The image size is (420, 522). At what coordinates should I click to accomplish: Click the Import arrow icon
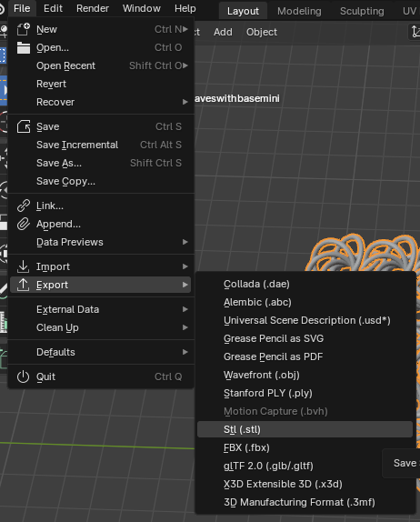pyautogui.click(x=24, y=266)
